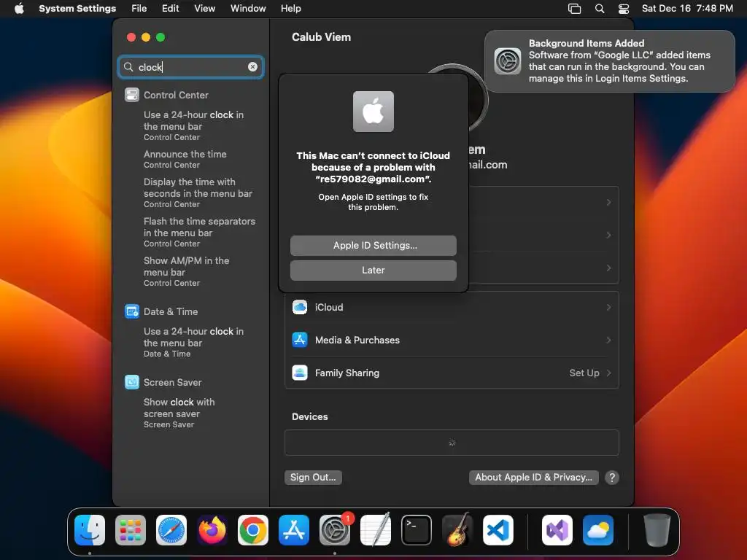
Task: Click the Screen Saver sidebar icon
Action: click(132, 382)
